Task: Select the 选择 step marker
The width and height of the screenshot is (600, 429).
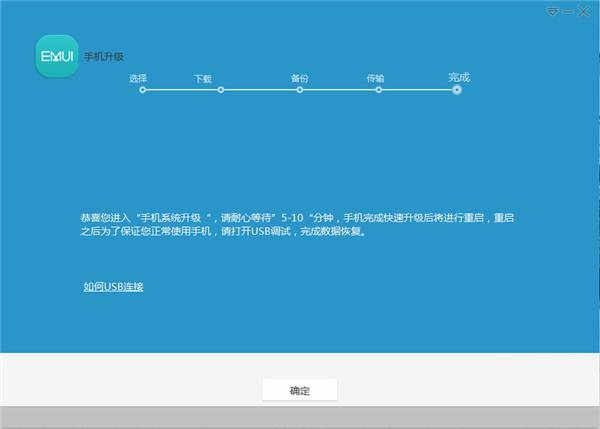Action: [x=142, y=90]
